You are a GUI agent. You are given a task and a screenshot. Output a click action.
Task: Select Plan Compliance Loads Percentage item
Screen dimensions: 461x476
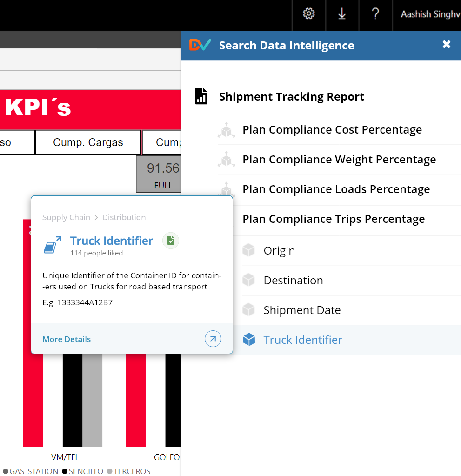coord(336,189)
